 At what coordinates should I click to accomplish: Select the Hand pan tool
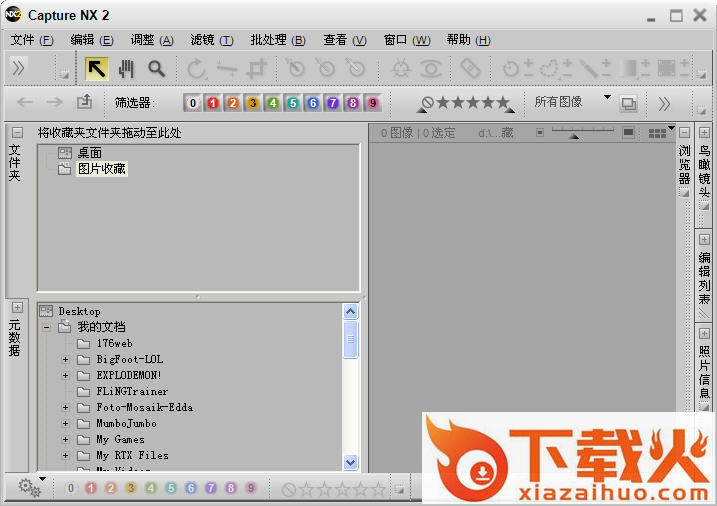[126, 69]
